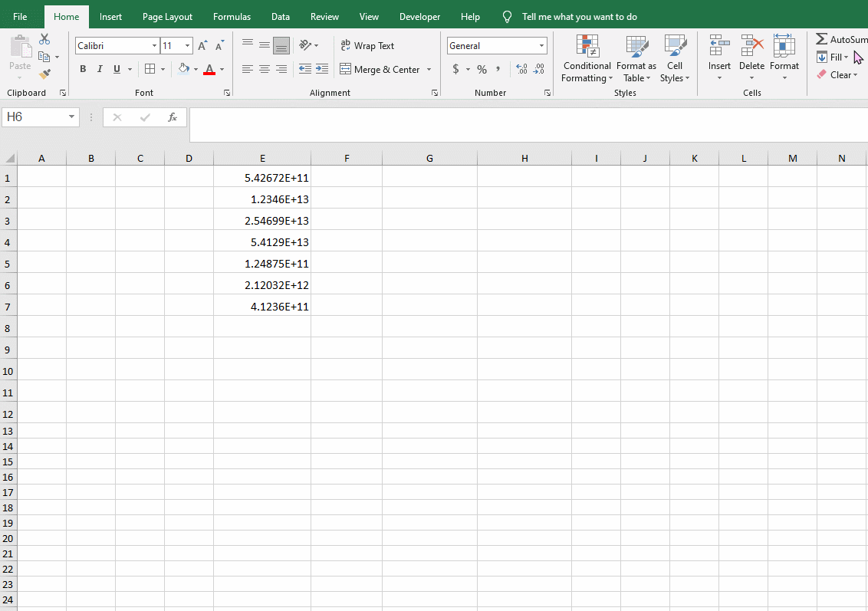Center text horizontally

pyautogui.click(x=265, y=69)
